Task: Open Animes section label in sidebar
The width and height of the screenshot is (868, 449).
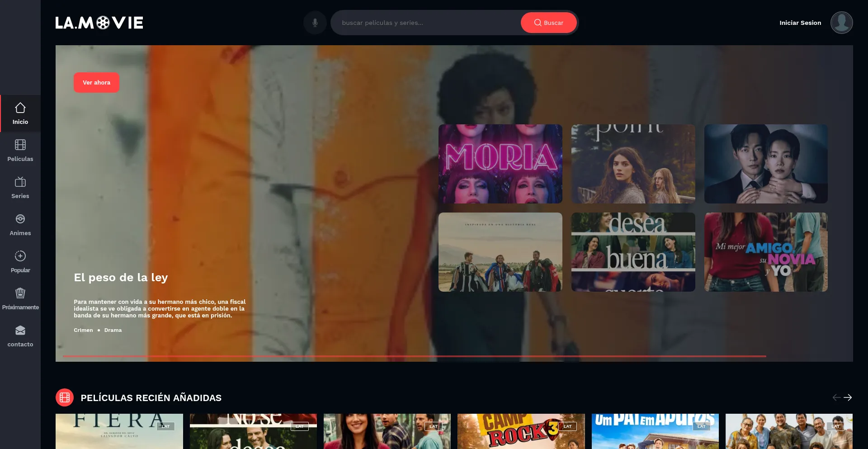Action: coord(20,233)
